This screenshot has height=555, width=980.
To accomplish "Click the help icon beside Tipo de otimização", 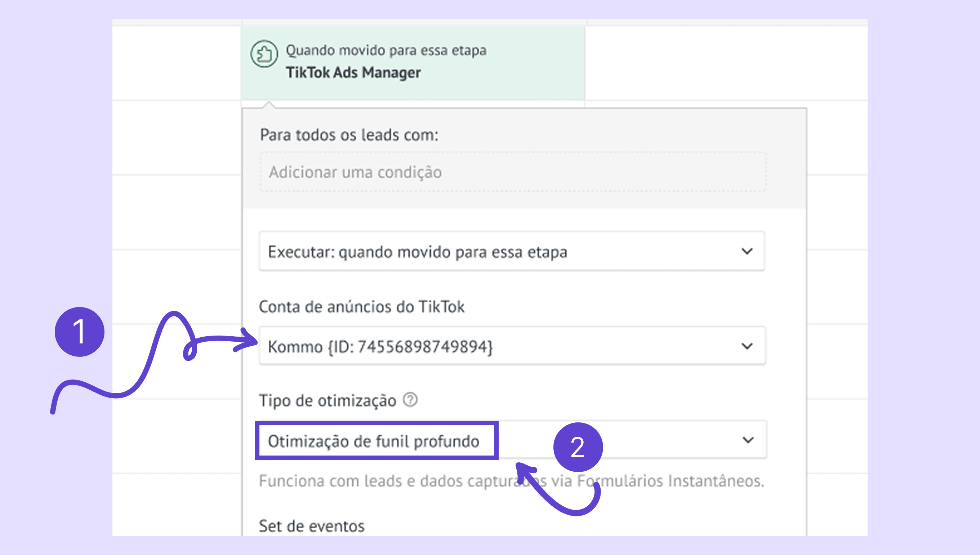I will tap(410, 400).
